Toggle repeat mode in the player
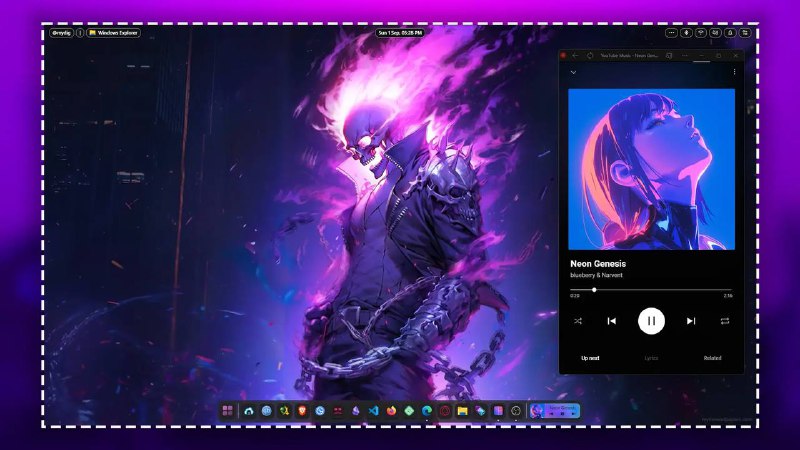Viewport: 800px width, 450px height. [x=724, y=321]
